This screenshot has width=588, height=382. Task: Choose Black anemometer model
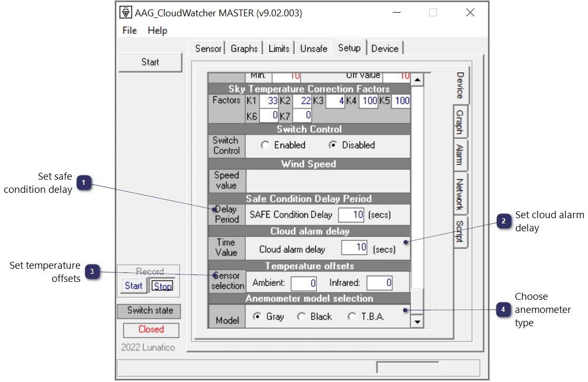(302, 316)
